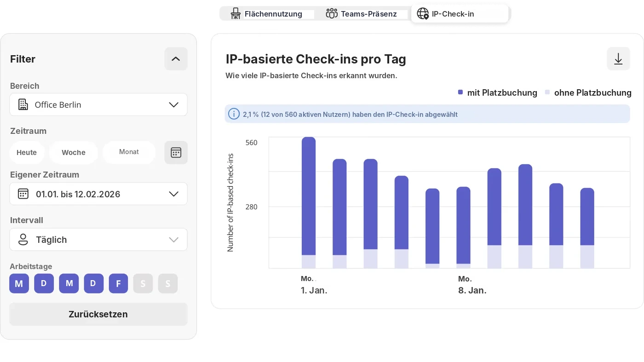Enable Saturday (first S) workday

pyautogui.click(x=143, y=283)
